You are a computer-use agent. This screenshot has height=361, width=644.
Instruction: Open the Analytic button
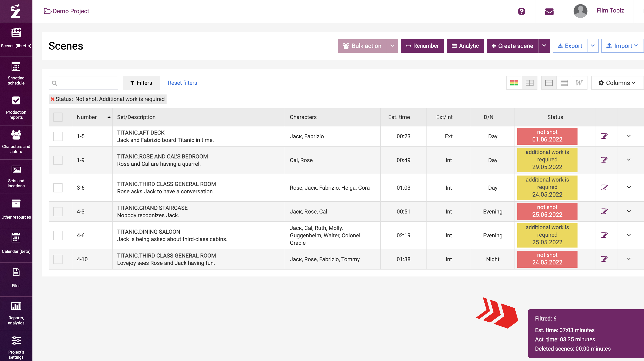465,46
